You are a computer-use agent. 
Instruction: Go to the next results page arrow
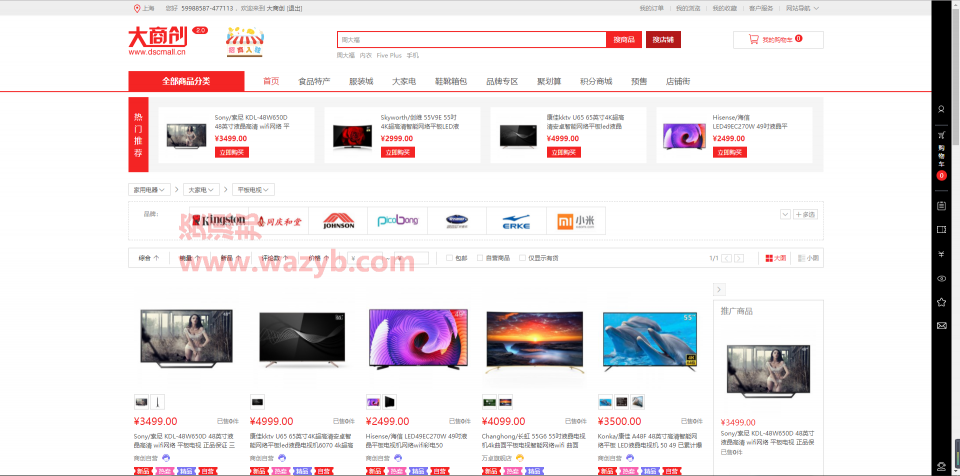[739, 259]
